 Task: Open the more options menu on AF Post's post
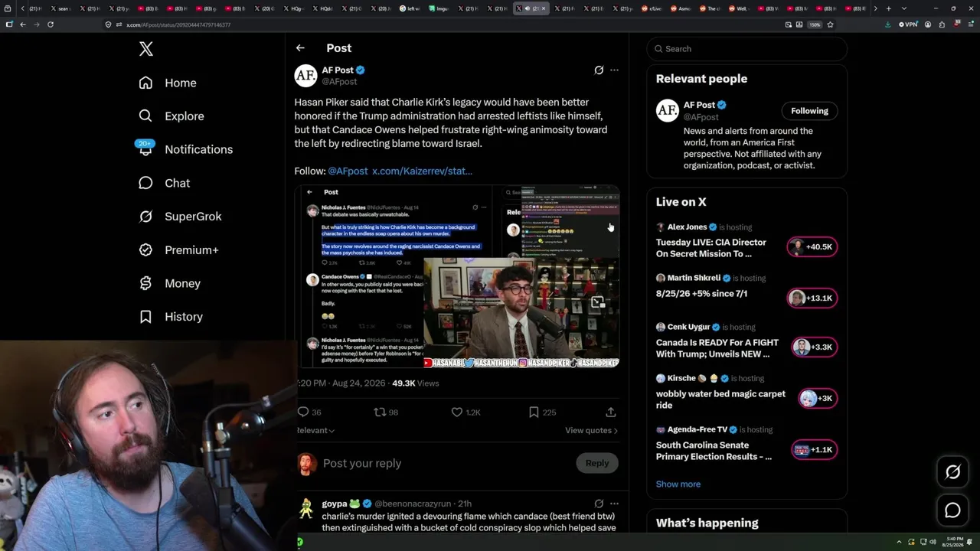coord(614,70)
